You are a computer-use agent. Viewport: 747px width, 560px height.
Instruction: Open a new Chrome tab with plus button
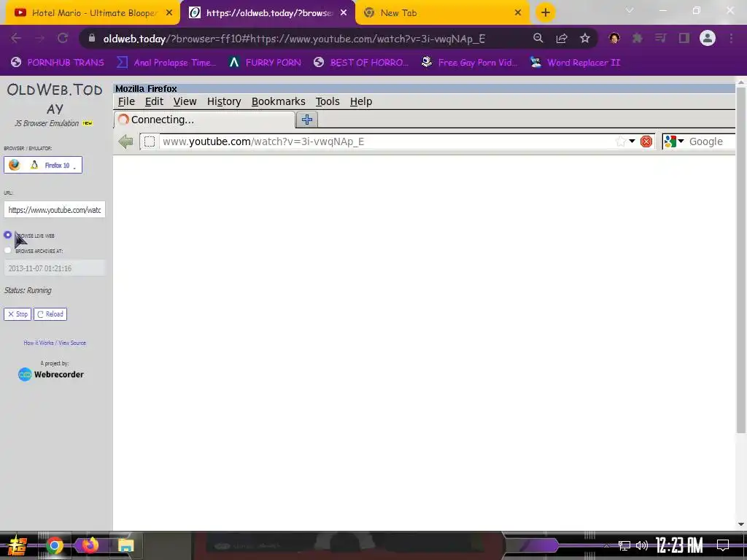[546, 13]
